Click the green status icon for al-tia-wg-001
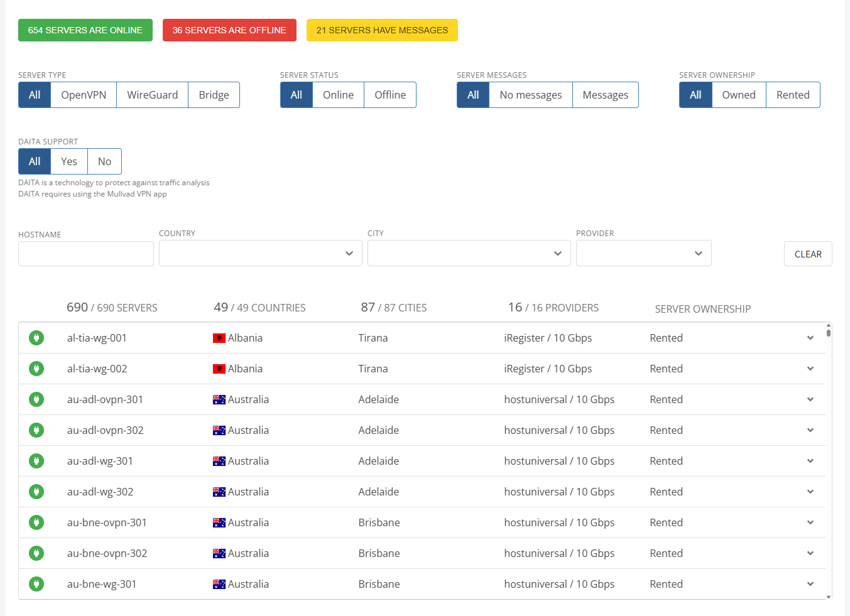 pyautogui.click(x=36, y=338)
